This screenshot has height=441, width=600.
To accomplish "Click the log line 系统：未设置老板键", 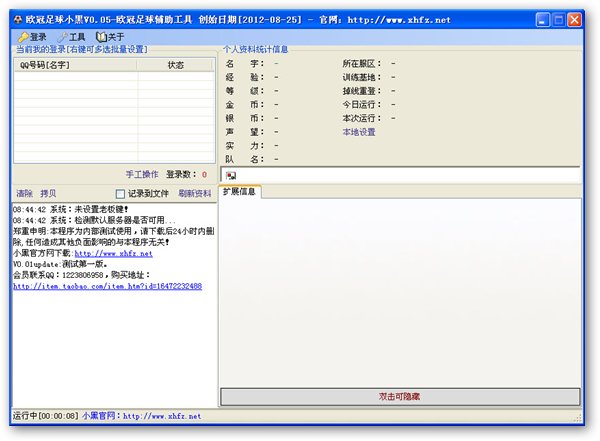I will [70, 209].
